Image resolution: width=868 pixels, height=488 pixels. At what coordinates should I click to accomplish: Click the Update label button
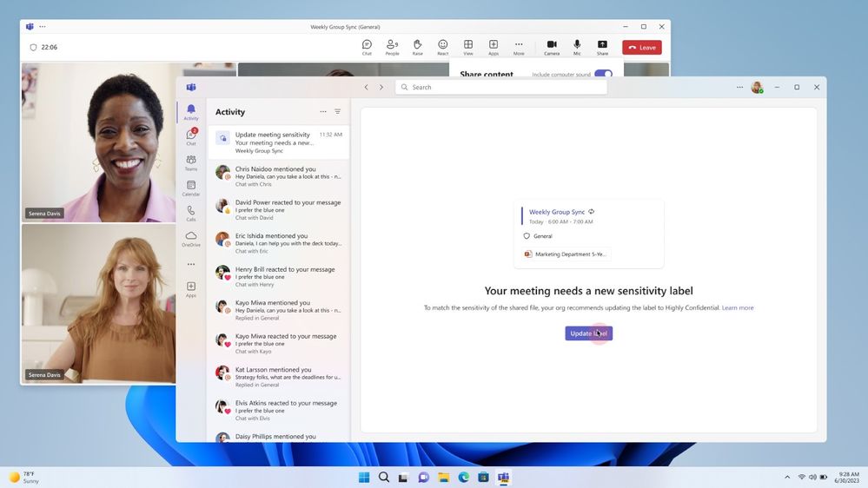click(588, 333)
